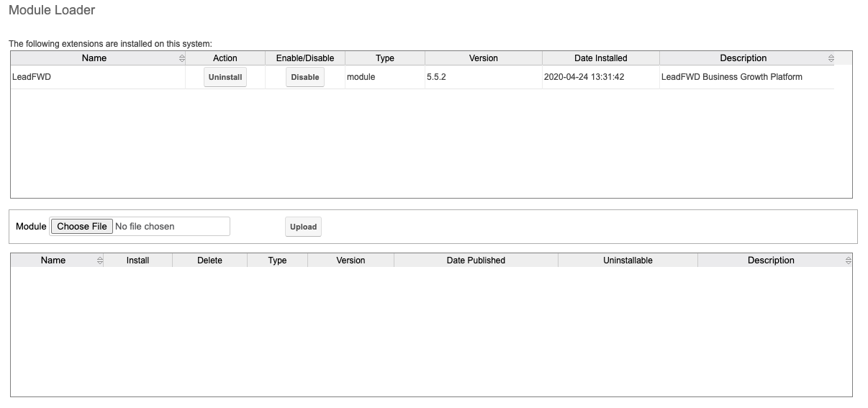Image resolution: width=868 pixels, height=408 pixels.
Task: Click the Uninstallable column header
Action: tap(628, 260)
